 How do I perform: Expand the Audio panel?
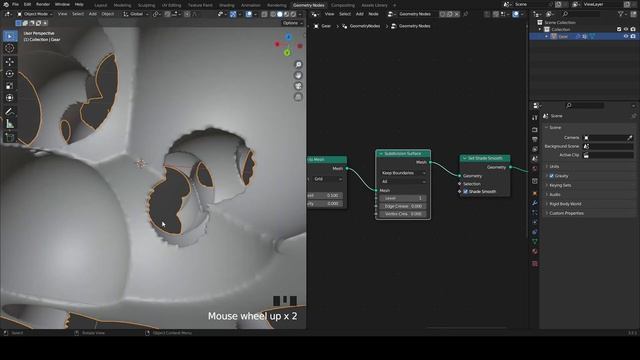coord(554,195)
